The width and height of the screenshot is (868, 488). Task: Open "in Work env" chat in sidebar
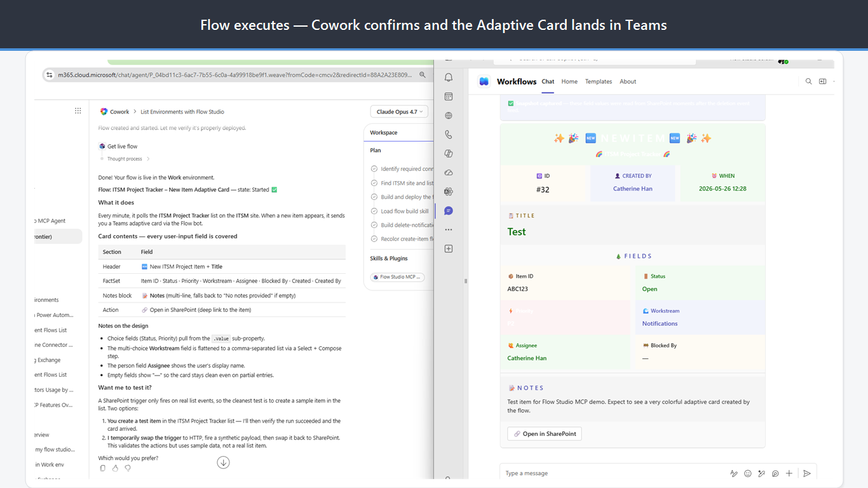(x=50, y=464)
